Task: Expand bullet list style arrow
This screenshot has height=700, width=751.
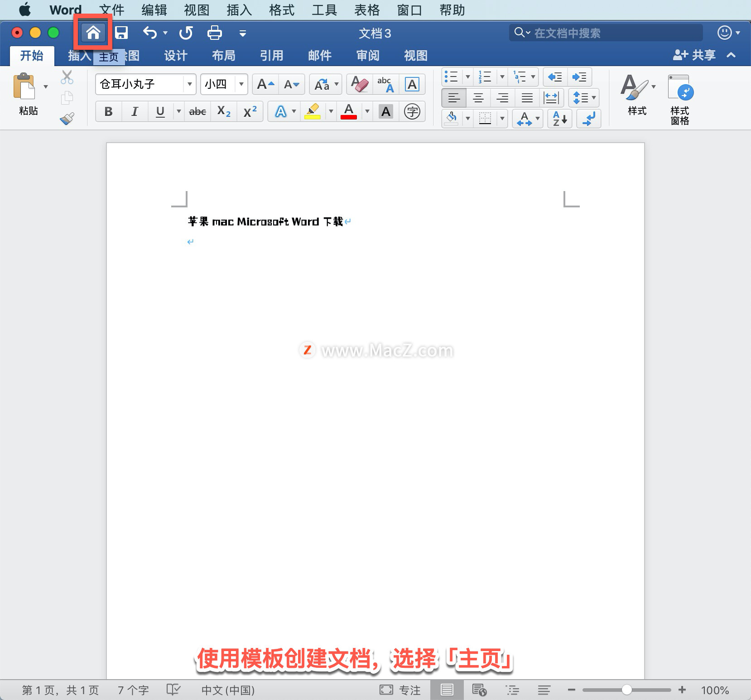Action: pyautogui.click(x=468, y=77)
